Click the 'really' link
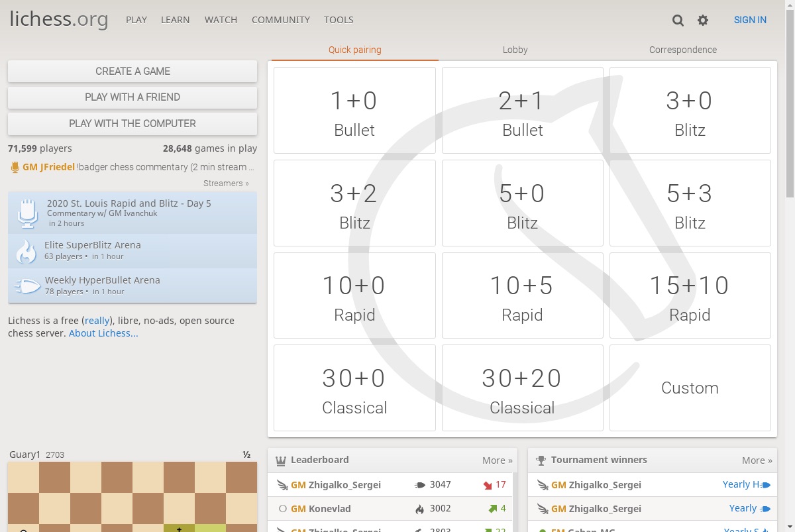795x532 pixels. click(x=97, y=321)
